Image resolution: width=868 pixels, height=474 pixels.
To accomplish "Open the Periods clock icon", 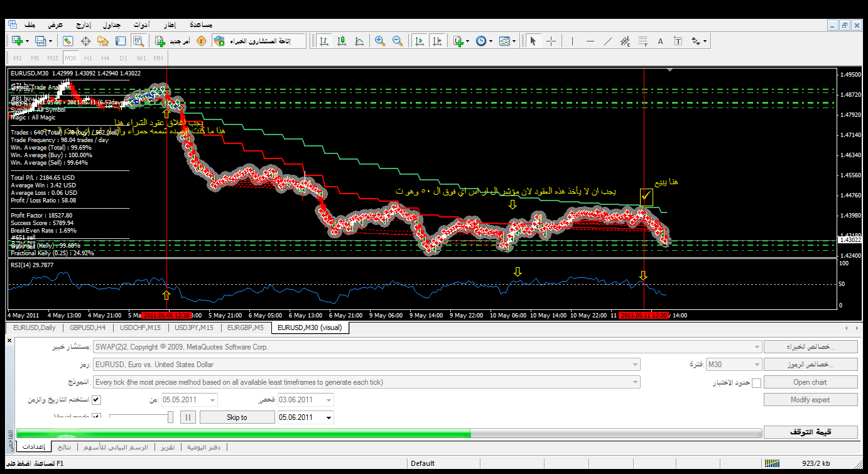I will (x=480, y=41).
